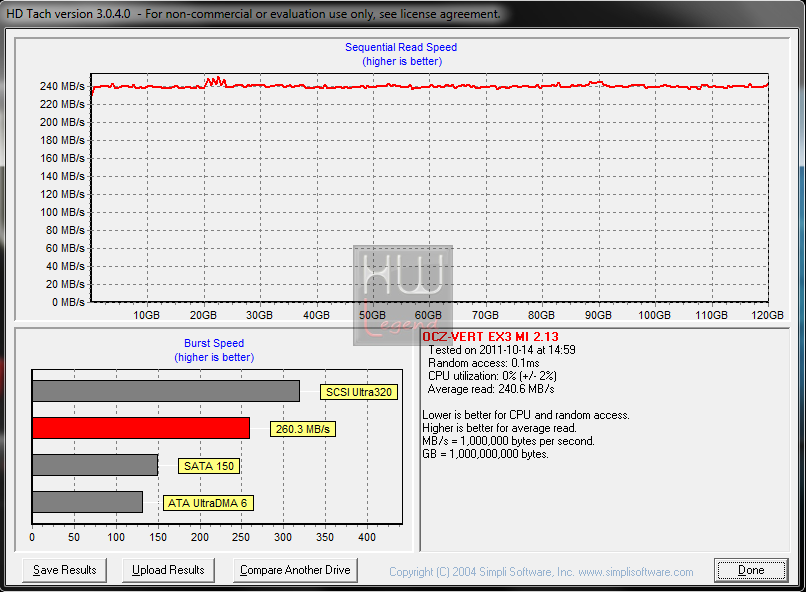This screenshot has width=806, height=592.
Task: Click the GB = 1,000,000,000 bytes line
Action: point(485,454)
